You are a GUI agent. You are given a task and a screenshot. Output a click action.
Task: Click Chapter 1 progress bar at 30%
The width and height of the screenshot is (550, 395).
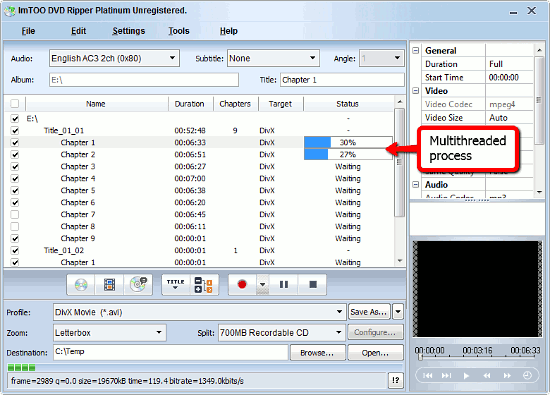click(348, 142)
